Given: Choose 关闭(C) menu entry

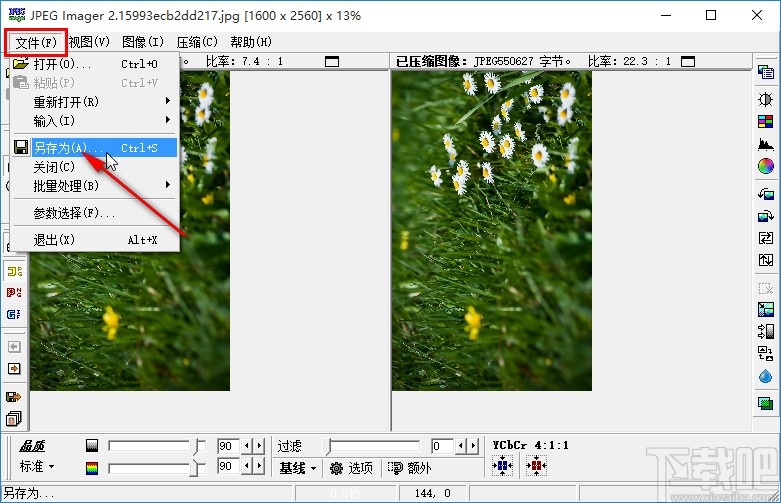Looking at the screenshot, I should 94,167.
